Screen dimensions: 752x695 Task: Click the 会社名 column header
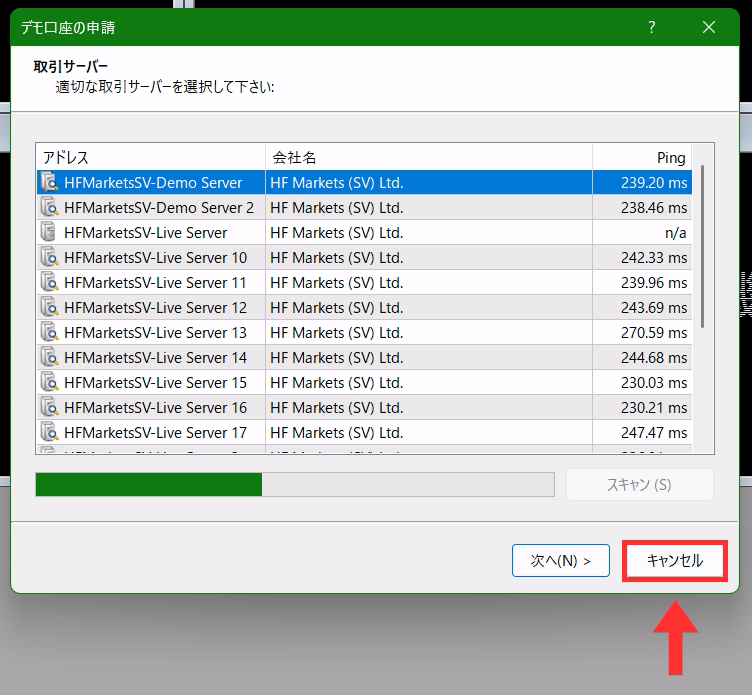(429, 157)
